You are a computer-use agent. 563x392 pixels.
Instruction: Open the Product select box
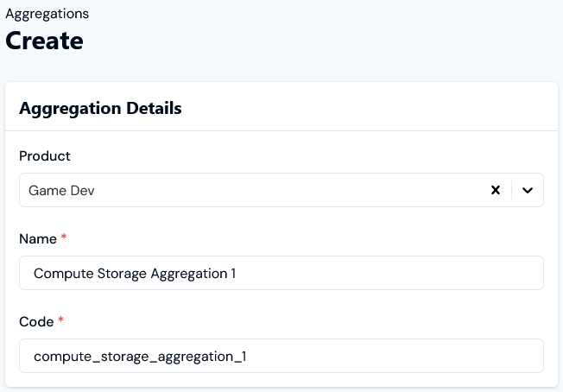[259, 190]
